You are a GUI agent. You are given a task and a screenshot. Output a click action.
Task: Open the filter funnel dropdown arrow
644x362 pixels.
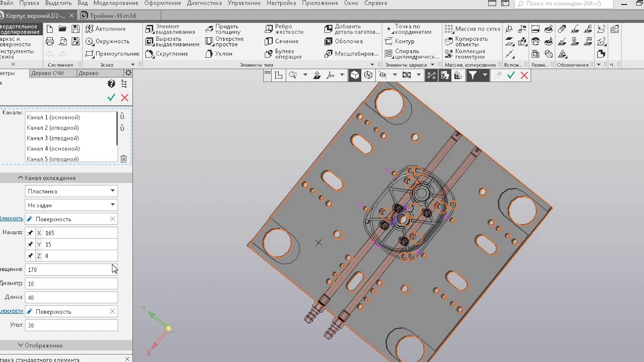[485, 75]
